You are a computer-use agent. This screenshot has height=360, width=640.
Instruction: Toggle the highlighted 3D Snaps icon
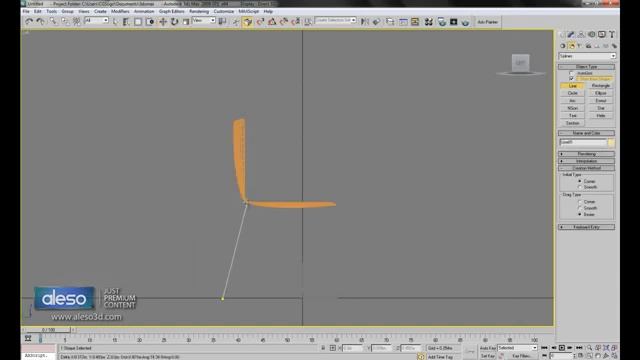248,22
